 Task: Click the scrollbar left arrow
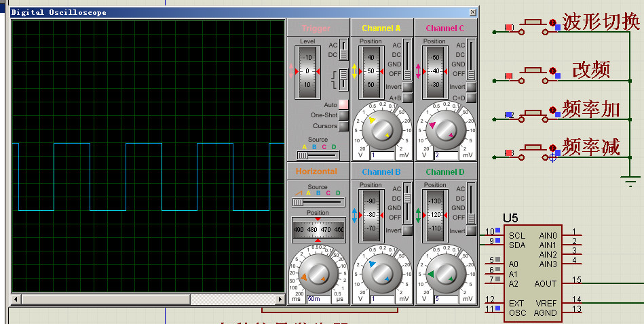[x=16, y=300]
